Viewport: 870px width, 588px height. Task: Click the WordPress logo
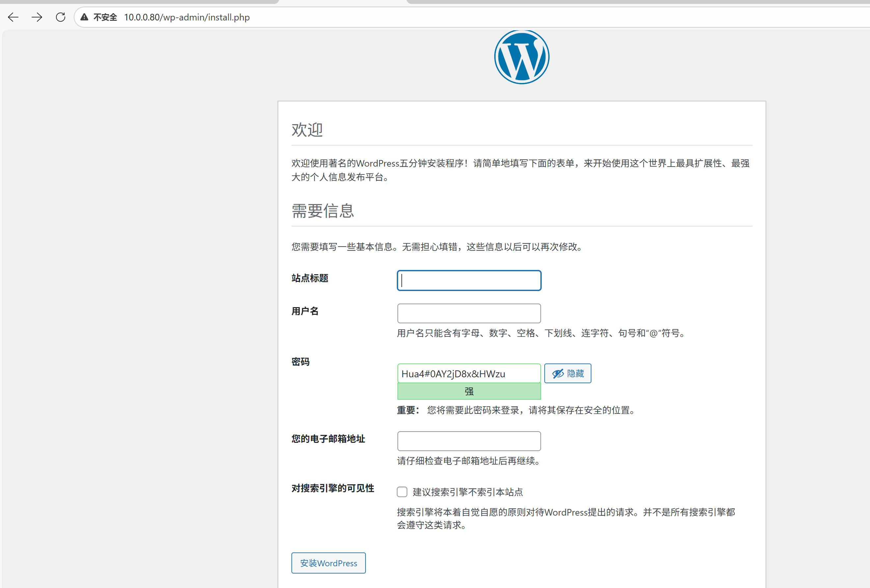(x=522, y=57)
